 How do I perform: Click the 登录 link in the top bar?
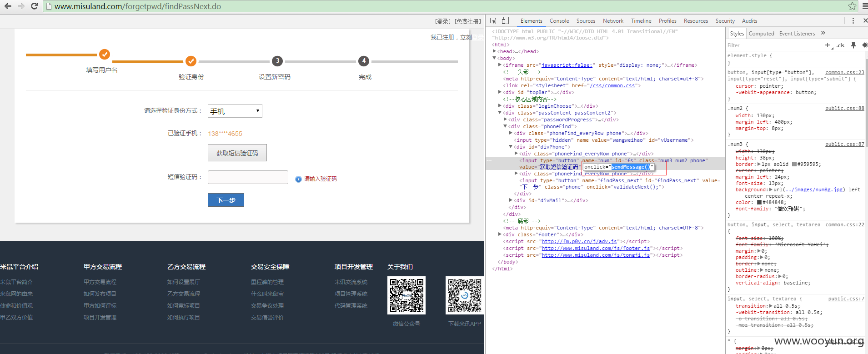point(443,21)
